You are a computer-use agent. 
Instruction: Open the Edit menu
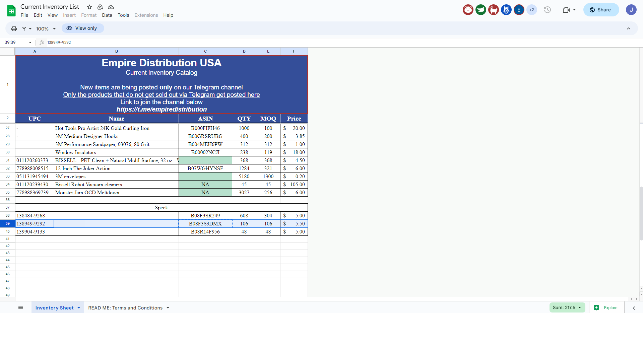click(x=38, y=15)
